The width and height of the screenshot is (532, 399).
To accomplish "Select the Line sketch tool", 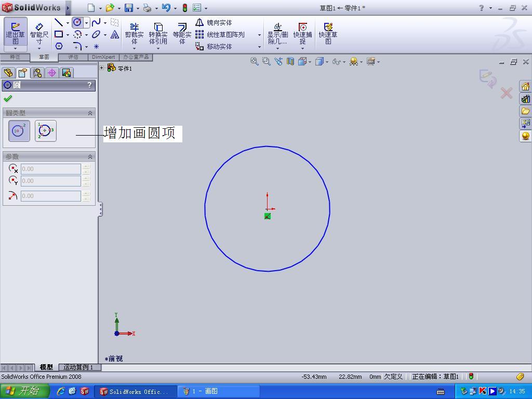I will coord(59,23).
